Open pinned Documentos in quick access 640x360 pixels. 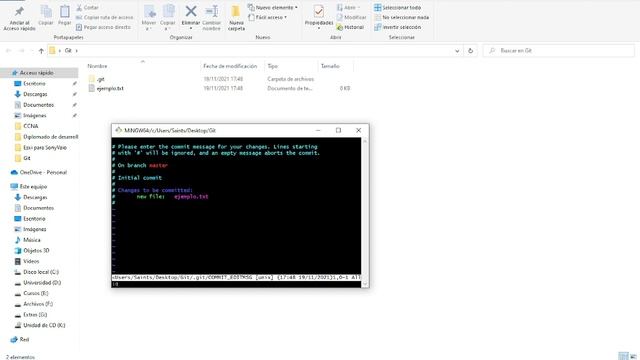(x=38, y=105)
